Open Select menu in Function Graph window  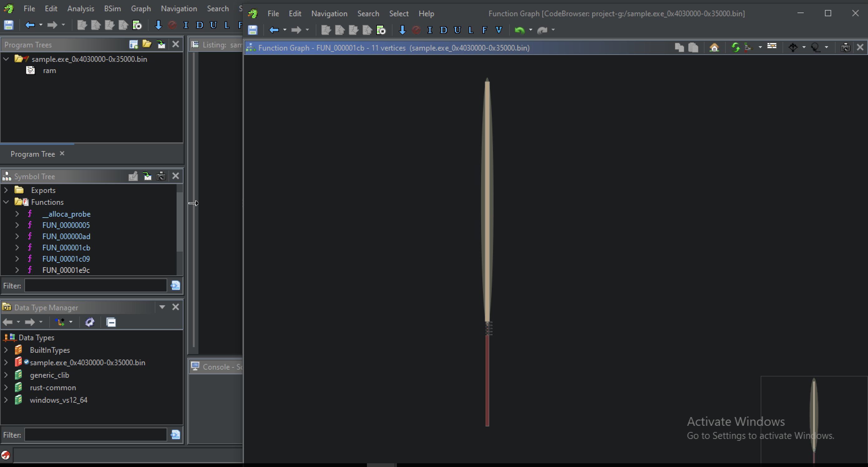(399, 13)
